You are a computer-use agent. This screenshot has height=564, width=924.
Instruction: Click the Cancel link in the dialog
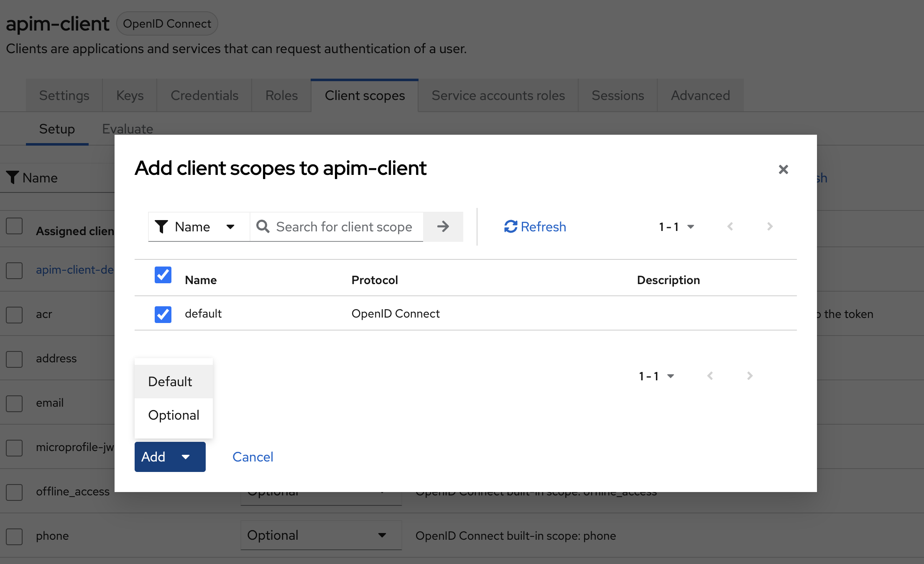(253, 457)
